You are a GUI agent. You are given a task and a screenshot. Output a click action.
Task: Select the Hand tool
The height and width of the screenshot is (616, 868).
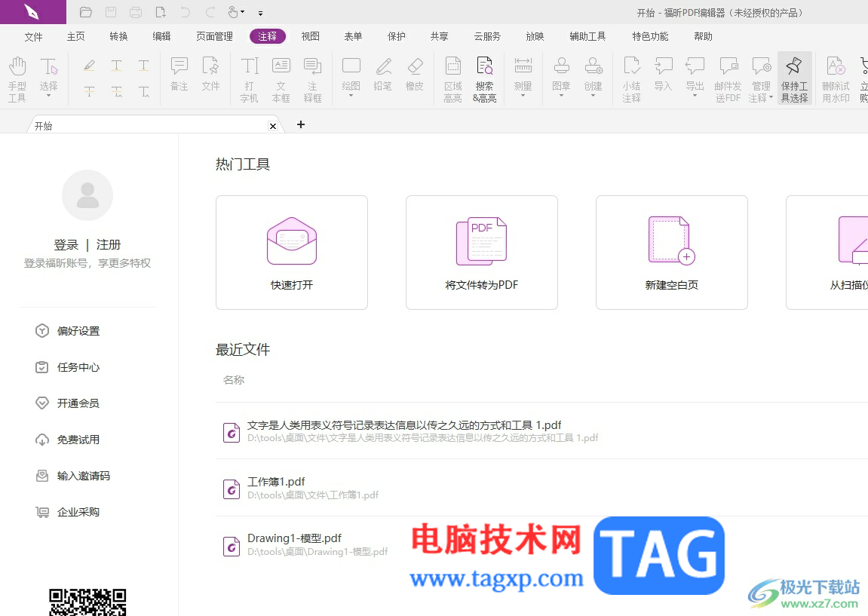[17, 79]
